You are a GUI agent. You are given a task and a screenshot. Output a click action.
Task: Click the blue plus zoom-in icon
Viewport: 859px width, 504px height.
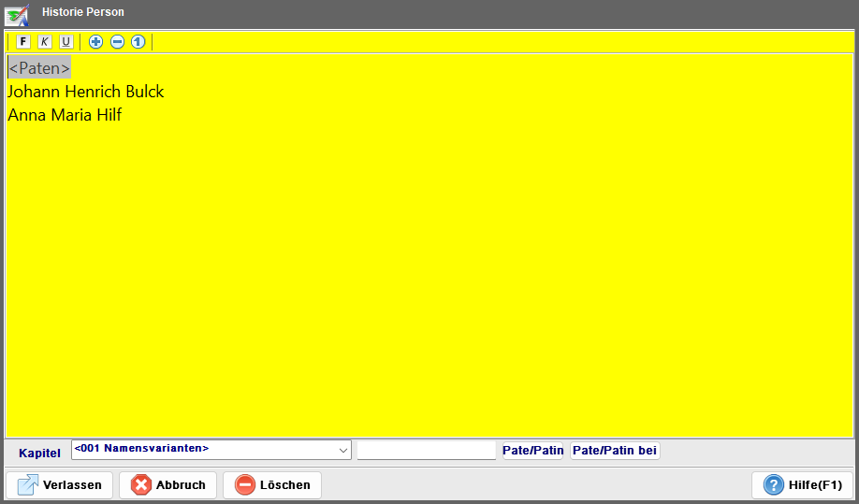pyautogui.click(x=95, y=42)
